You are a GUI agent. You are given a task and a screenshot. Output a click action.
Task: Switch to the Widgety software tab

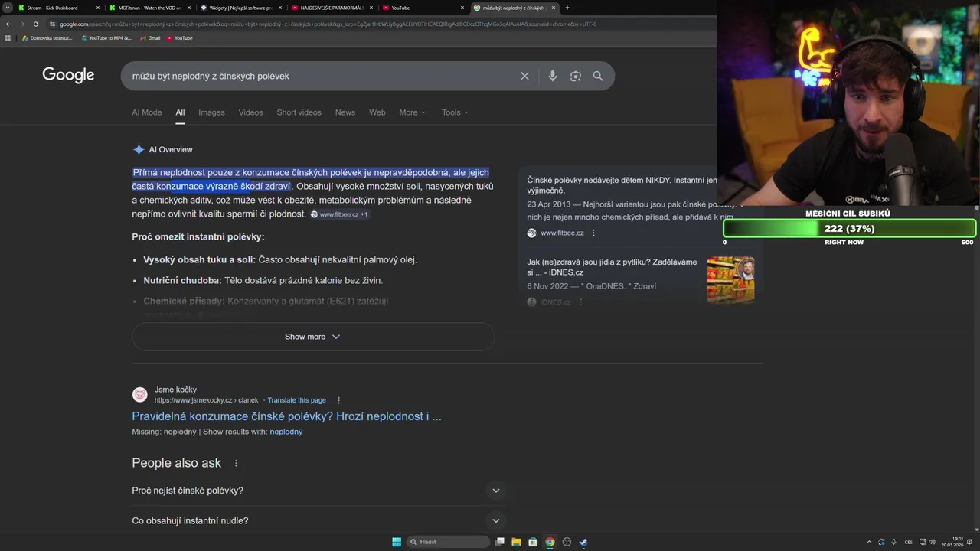241,8
